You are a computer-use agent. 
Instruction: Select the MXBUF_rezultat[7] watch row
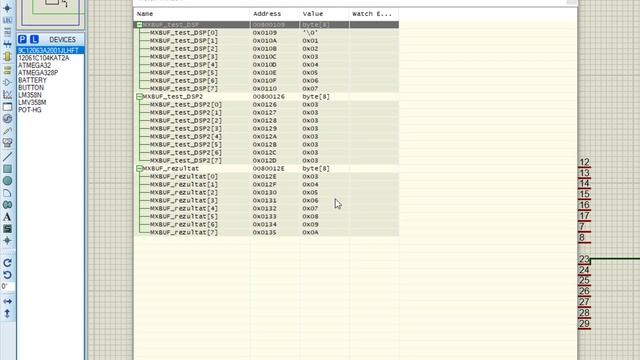tap(267, 233)
